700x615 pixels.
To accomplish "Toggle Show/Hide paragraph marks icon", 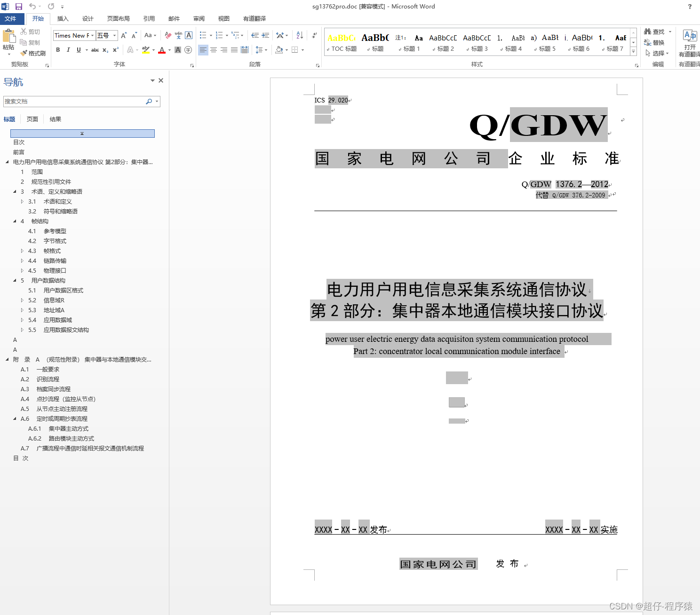I will tap(314, 35).
